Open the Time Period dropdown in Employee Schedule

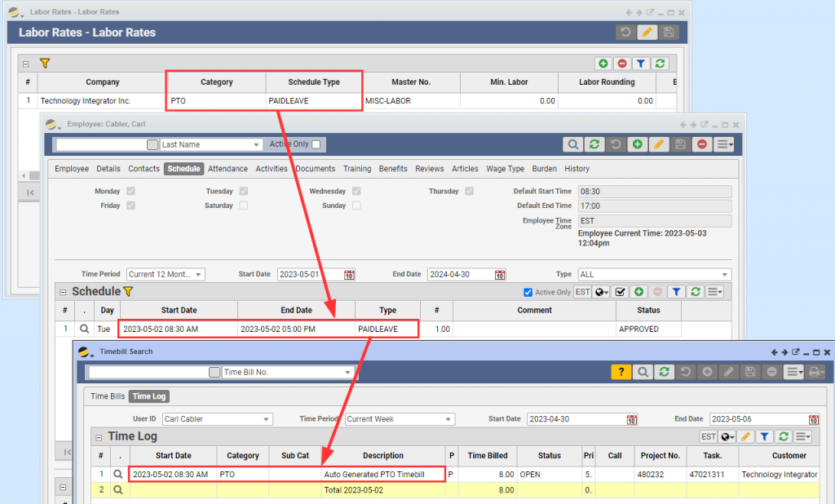click(x=166, y=275)
